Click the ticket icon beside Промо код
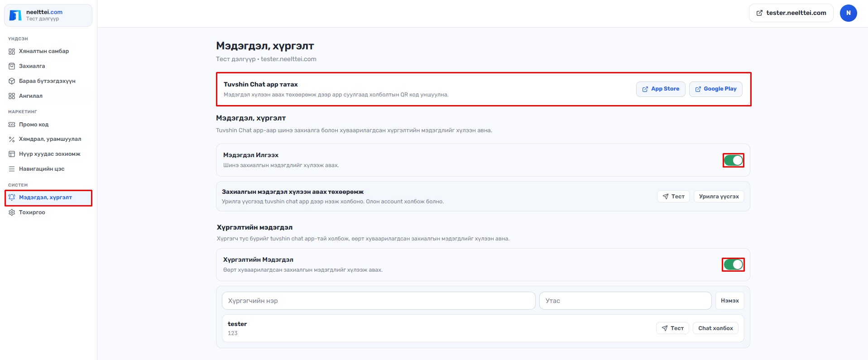 pyautogui.click(x=12, y=125)
